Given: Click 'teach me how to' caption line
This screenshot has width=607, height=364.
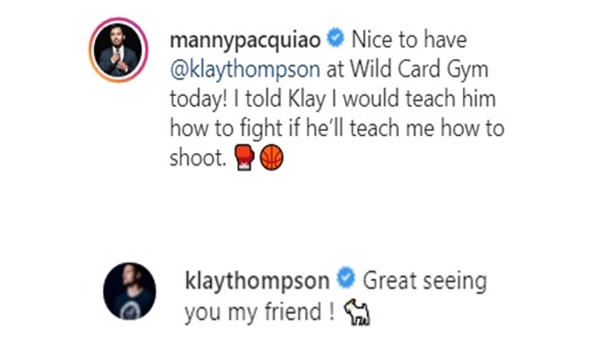Looking at the screenshot, I should pos(427,128).
